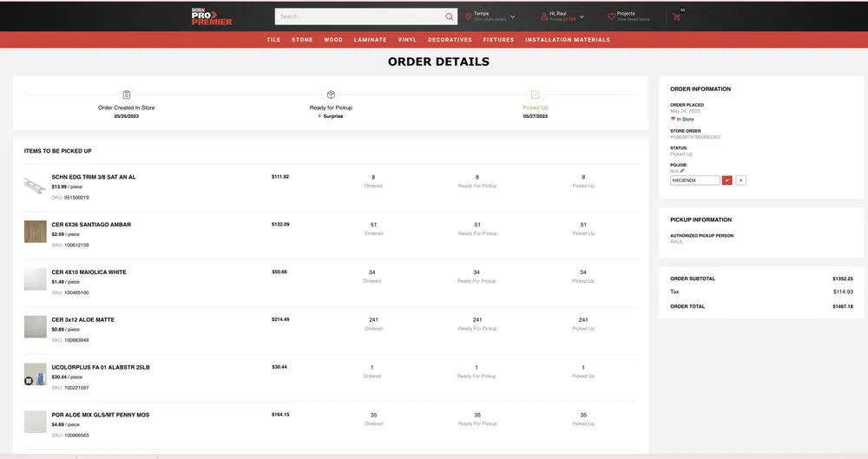
Task: Click the Pro Premier logo
Action: 211,16
